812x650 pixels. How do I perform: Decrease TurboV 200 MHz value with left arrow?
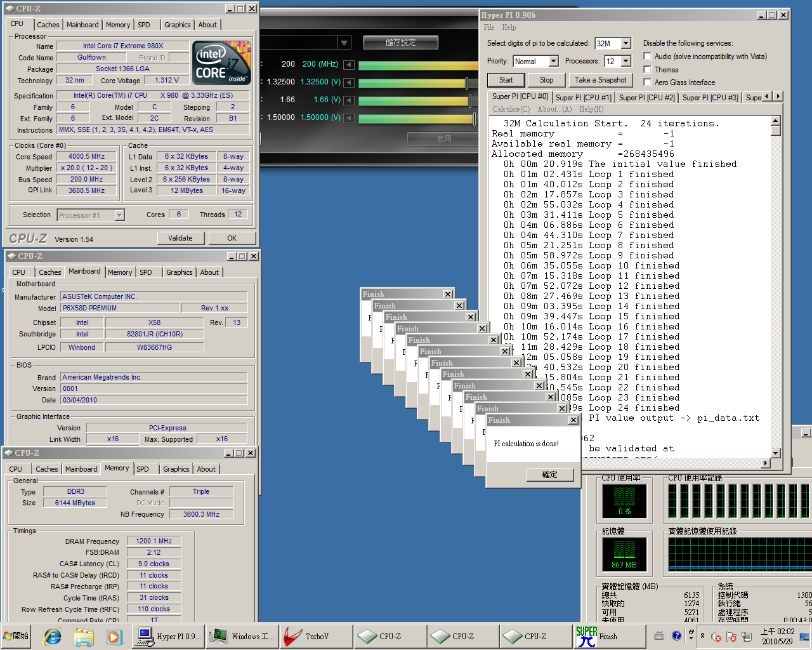click(x=348, y=64)
